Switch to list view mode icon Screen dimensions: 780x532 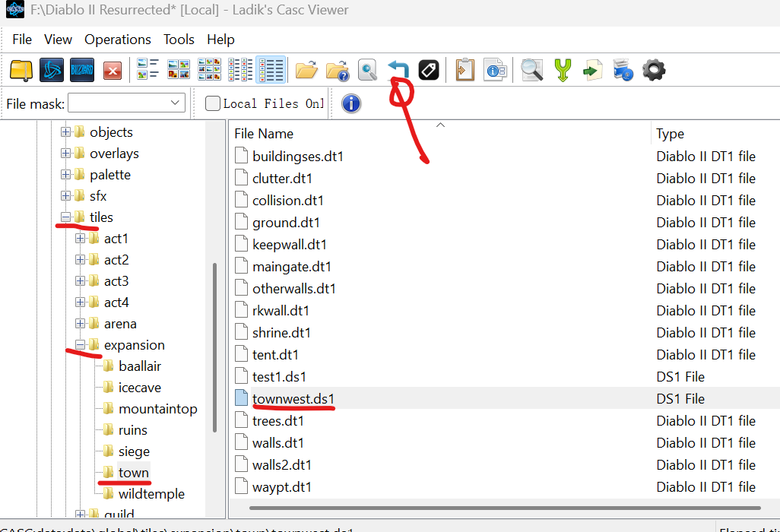[x=240, y=70]
